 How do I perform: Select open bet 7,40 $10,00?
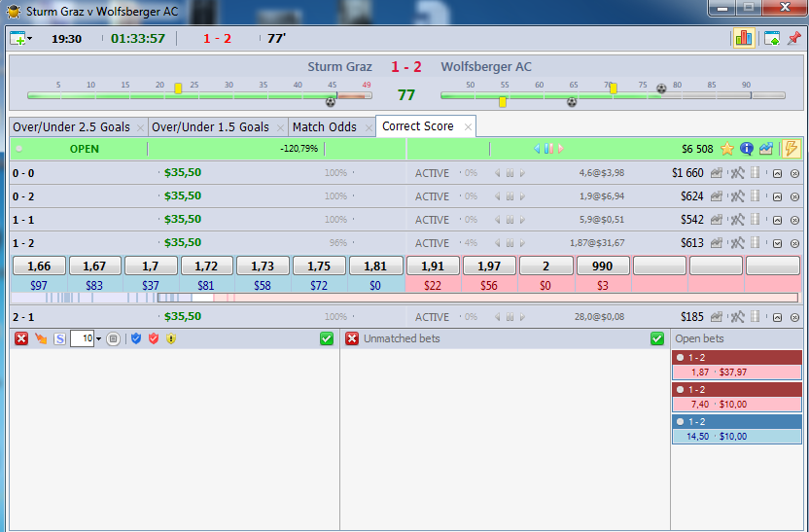point(737,397)
